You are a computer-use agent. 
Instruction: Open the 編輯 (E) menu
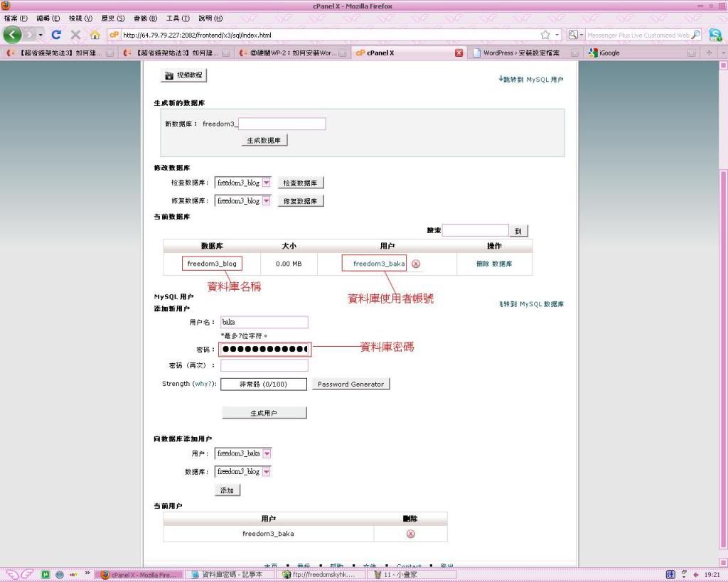[48, 18]
